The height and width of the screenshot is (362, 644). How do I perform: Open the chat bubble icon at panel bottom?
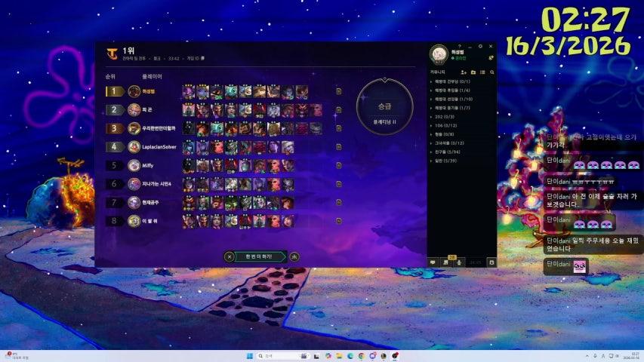(433, 262)
